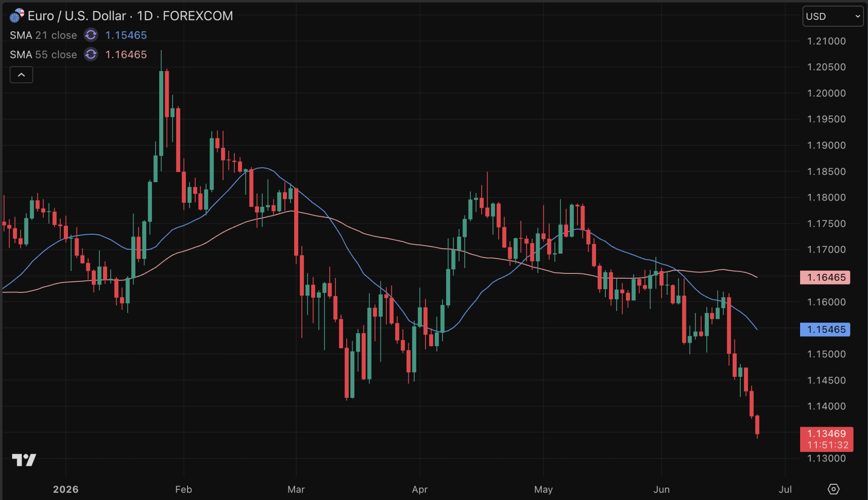Select the SMA 55 close indicator label
The image size is (868, 500).
[43, 54]
